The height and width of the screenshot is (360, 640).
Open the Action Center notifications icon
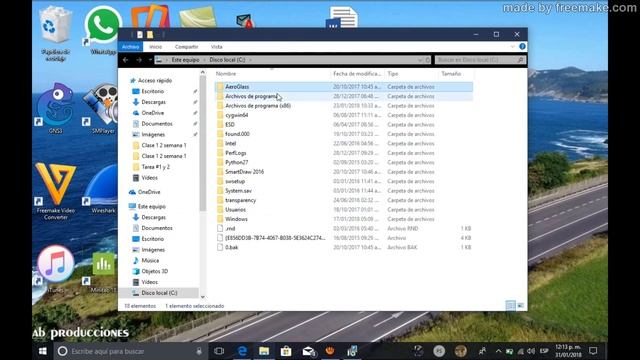(x=593, y=351)
